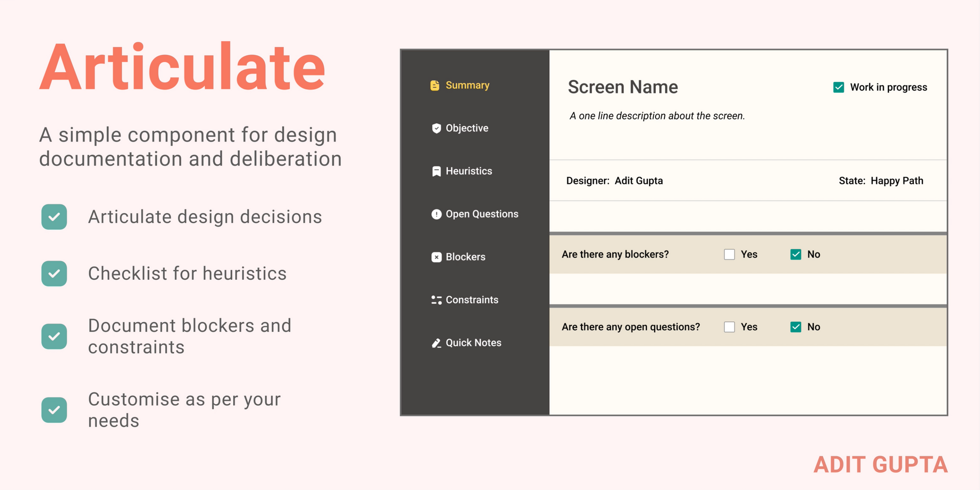Uncheck the Work in progress checkbox

(x=838, y=87)
